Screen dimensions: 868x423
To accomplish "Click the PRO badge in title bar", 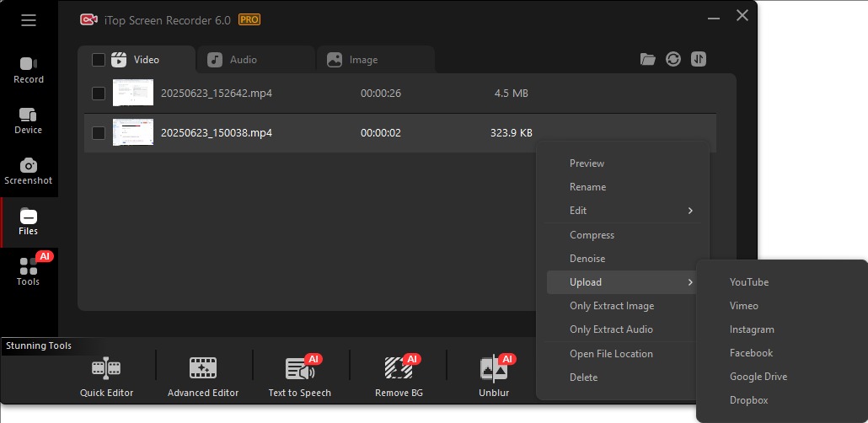I will click(x=249, y=19).
